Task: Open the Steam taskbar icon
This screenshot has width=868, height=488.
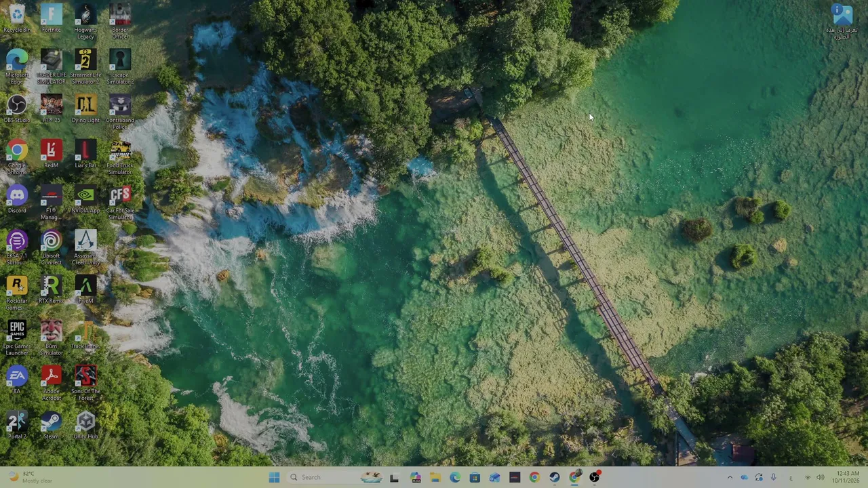Action: point(555,477)
